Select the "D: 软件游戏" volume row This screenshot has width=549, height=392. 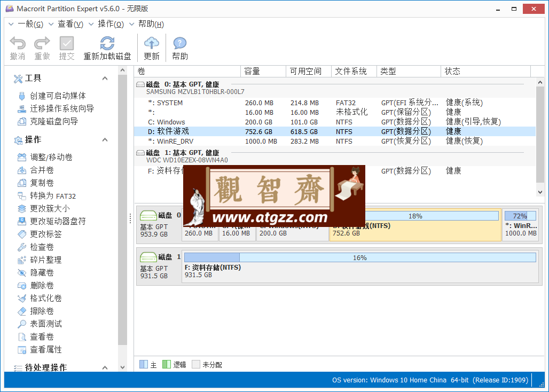pyautogui.click(x=335, y=131)
